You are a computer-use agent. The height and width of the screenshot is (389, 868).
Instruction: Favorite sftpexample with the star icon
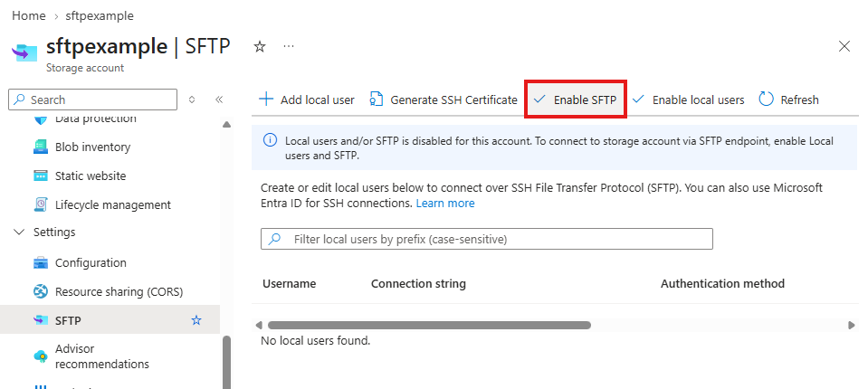point(260,47)
